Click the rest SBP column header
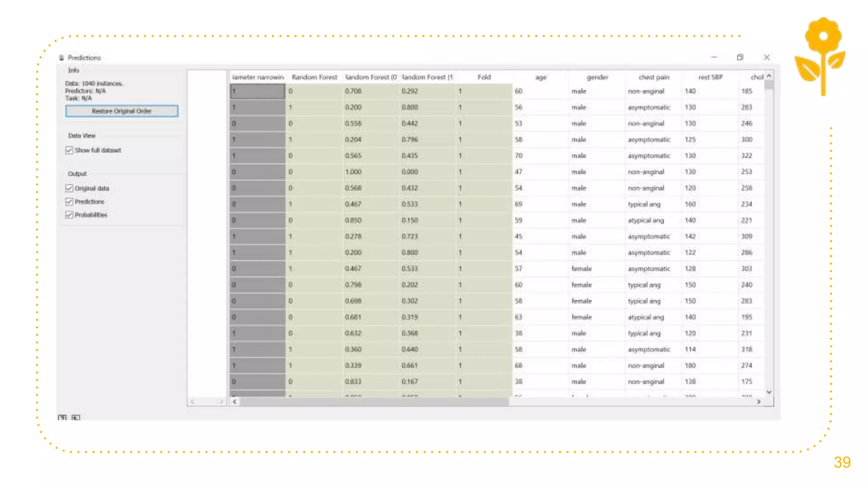Image resolution: width=868 pixels, height=488 pixels. [x=710, y=77]
